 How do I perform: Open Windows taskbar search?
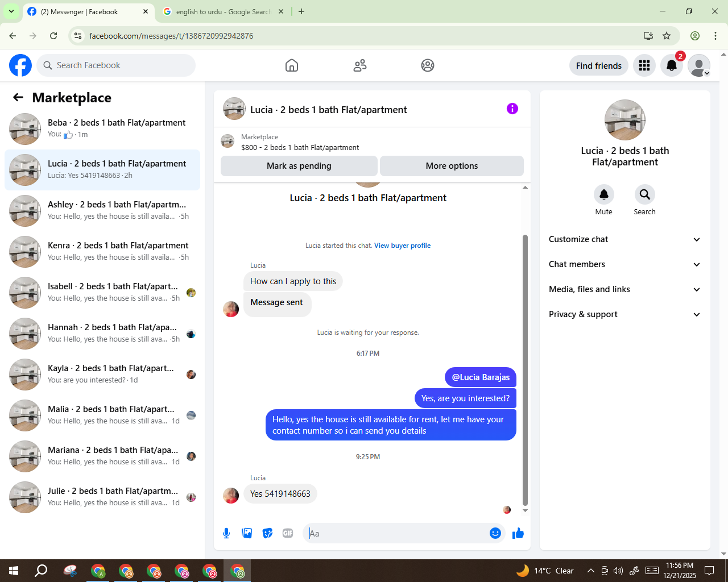(x=41, y=571)
